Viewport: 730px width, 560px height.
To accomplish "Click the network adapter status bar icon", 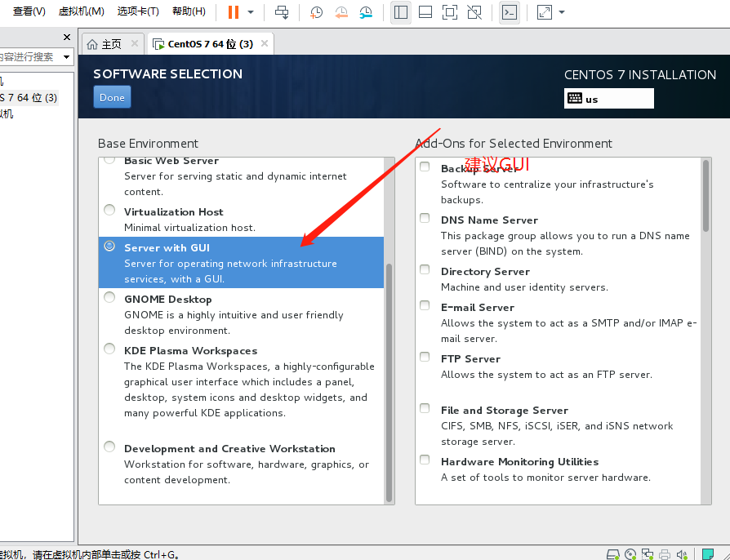I will point(648,554).
